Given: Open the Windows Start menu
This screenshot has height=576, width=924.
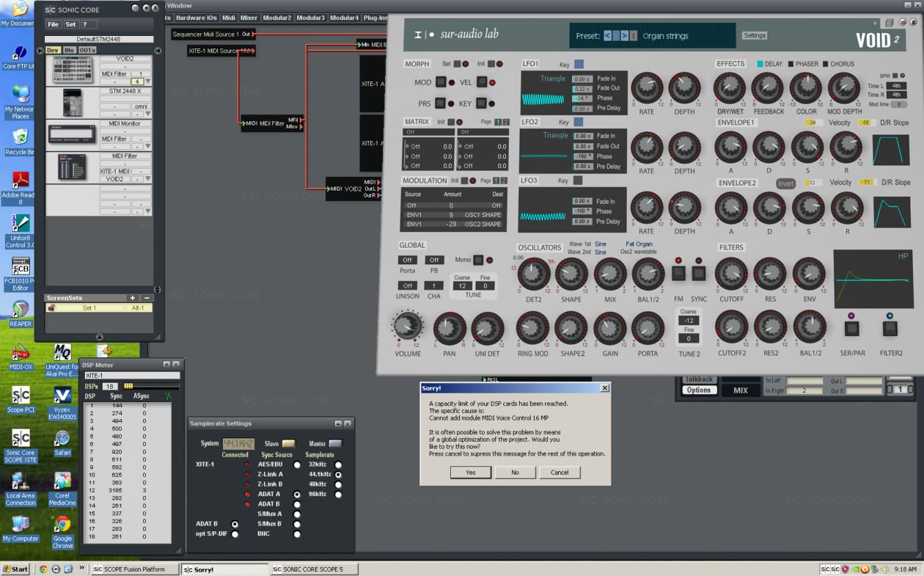Looking at the screenshot, I should pos(15,569).
